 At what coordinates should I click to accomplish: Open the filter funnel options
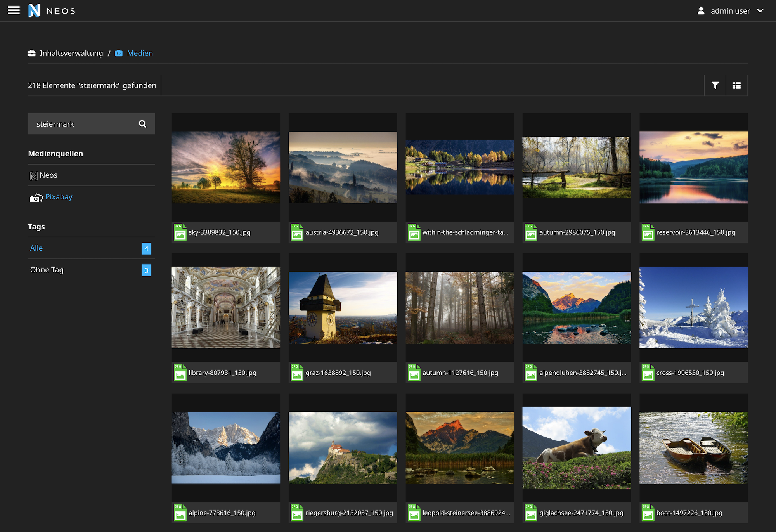coord(715,85)
